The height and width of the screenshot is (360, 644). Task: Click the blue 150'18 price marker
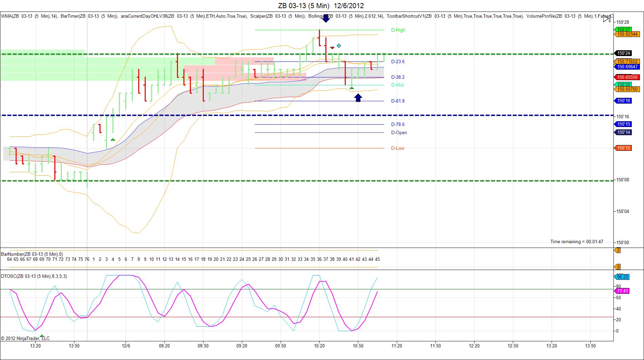[x=623, y=101]
